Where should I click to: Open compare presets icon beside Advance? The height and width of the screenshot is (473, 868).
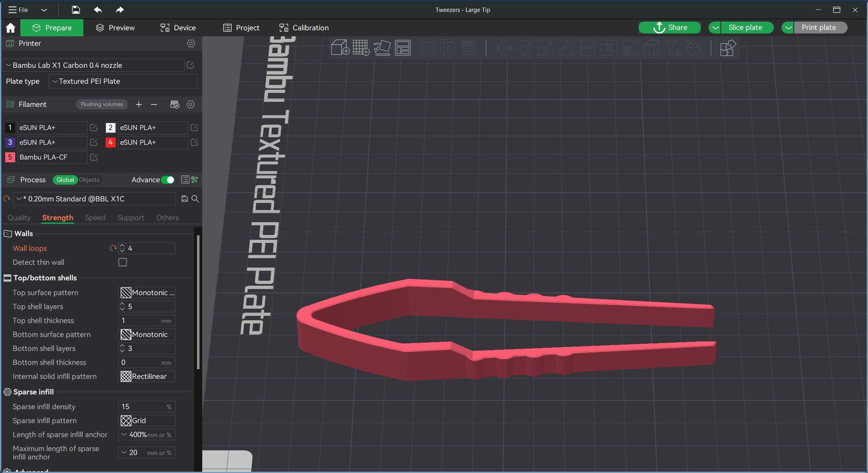tap(195, 180)
